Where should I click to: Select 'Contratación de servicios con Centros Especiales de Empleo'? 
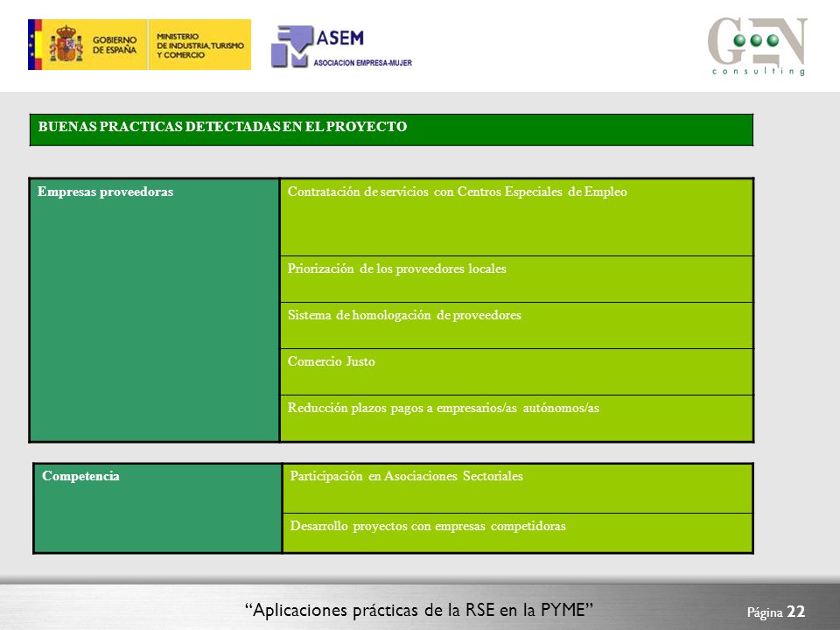click(517, 217)
